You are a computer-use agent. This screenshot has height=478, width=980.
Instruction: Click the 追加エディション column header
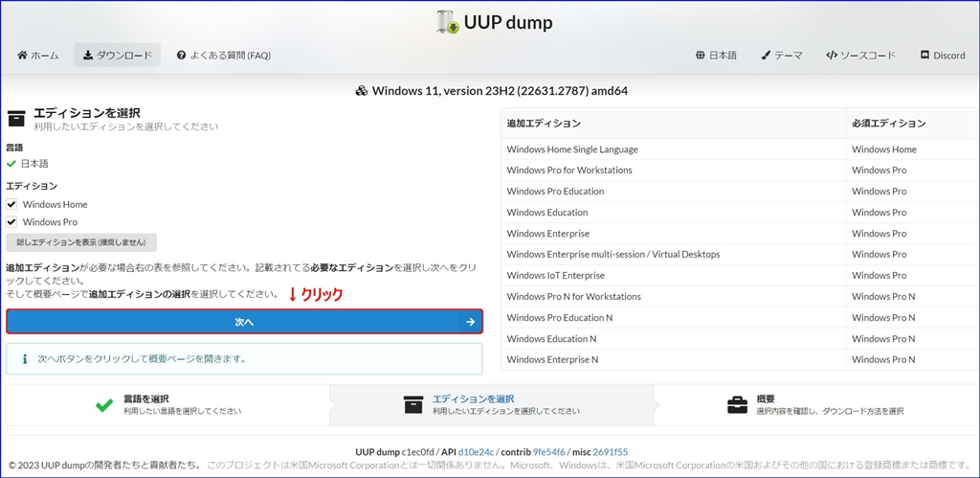[x=674, y=124]
